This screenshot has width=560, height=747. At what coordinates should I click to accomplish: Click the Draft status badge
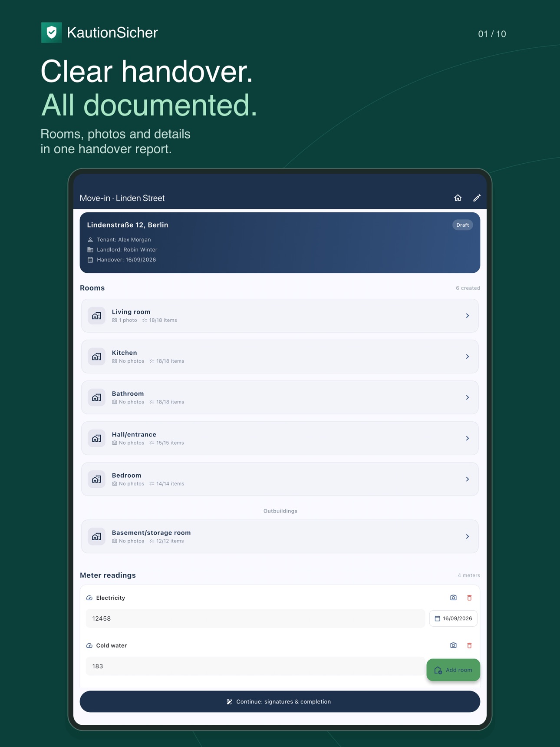pyautogui.click(x=463, y=225)
